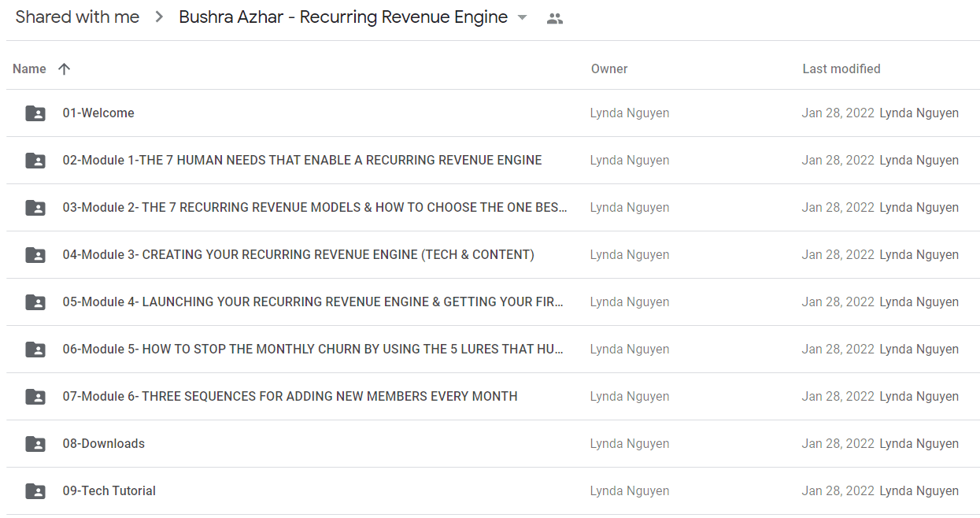Select folder 06-Module 5- HOW TO STOP THE MONTHLY CHURN
The width and height of the screenshot is (980, 518).
(x=313, y=350)
